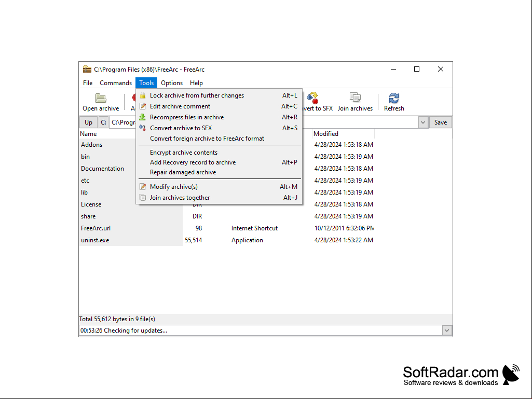Select the Documentation folder

tap(102, 168)
